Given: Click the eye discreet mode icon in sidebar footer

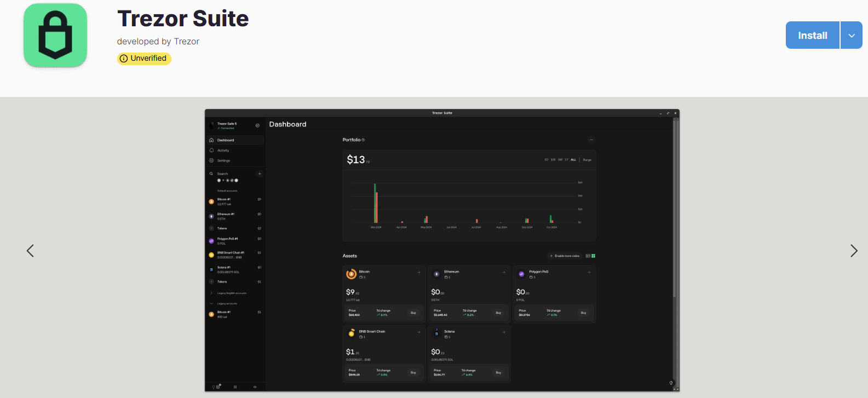Looking at the screenshot, I should (255, 387).
